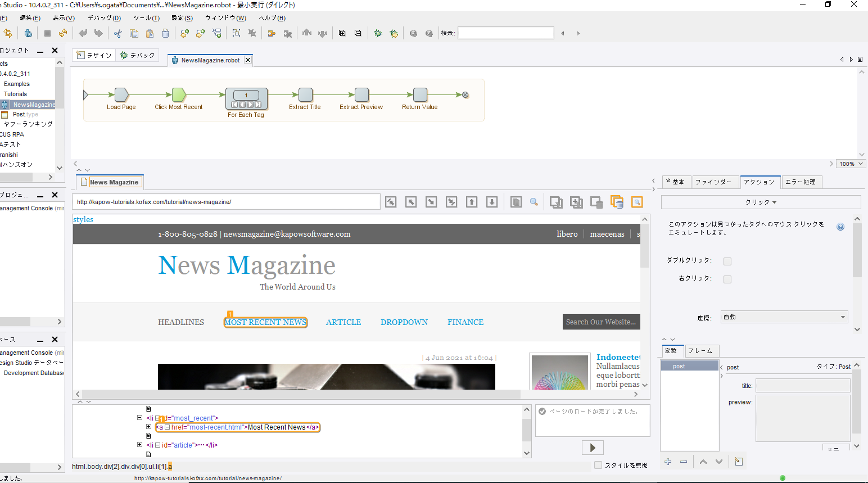Click the trash delete icon in main toolbar
868x483 pixels.
(165, 34)
